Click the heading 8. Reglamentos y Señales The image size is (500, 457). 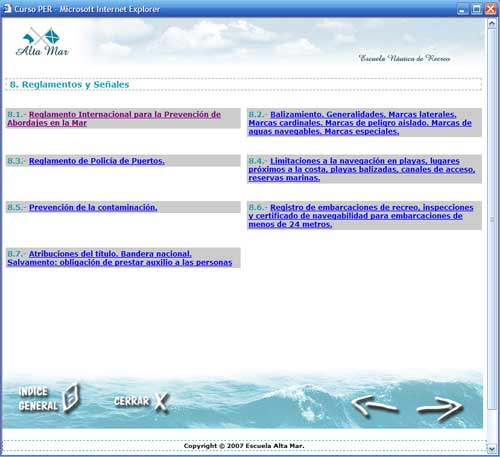click(x=69, y=85)
